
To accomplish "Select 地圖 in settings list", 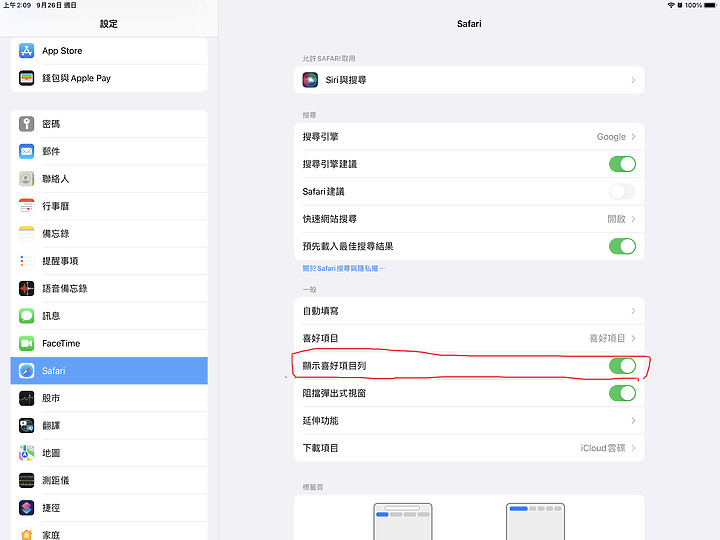I will coord(109,453).
